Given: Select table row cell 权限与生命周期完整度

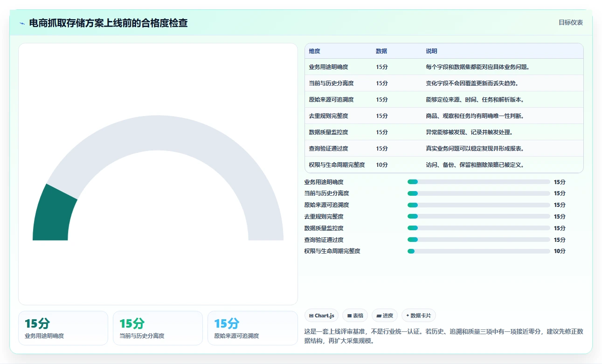Looking at the screenshot, I should tap(337, 165).
